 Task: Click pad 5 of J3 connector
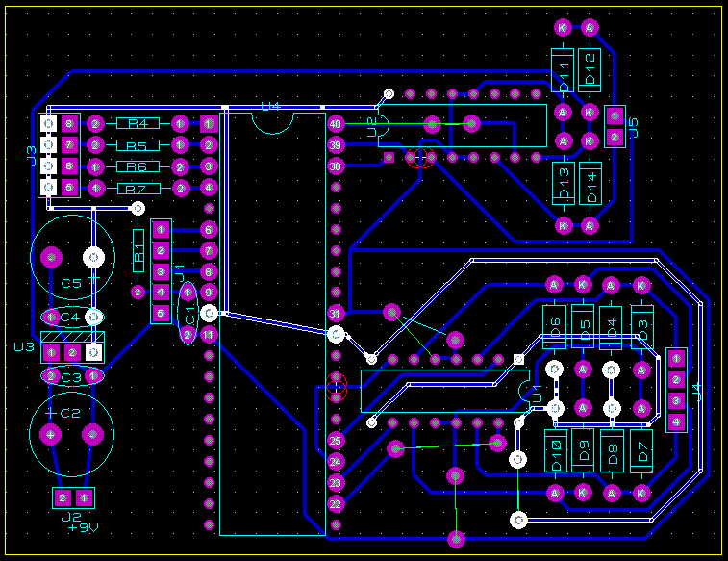click(69, 188)
